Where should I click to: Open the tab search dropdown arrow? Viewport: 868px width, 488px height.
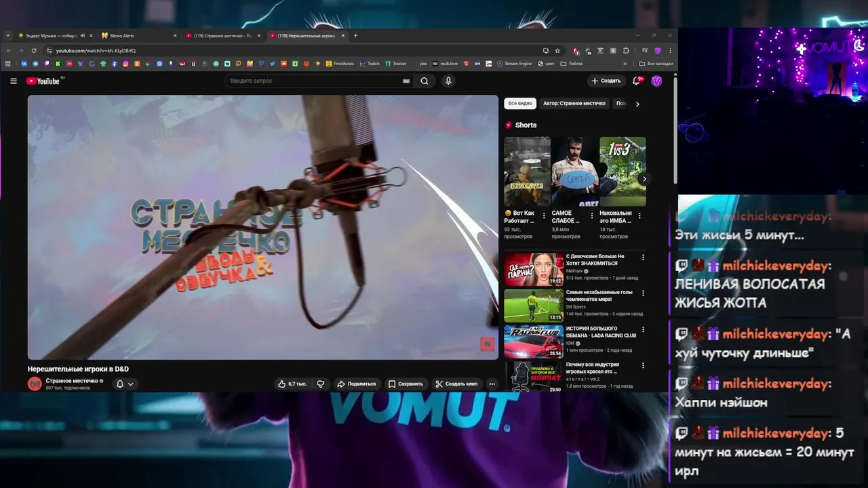tap(7, 35)
